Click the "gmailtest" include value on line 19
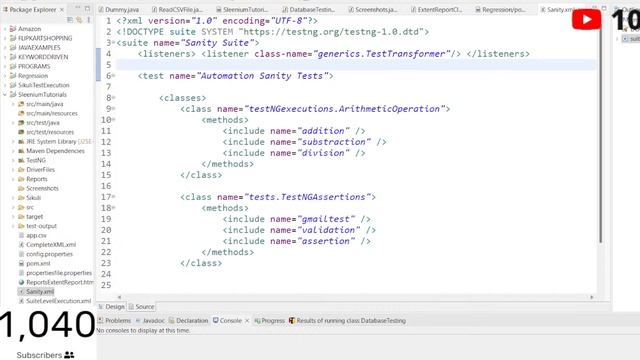 [x=326, y=219]
